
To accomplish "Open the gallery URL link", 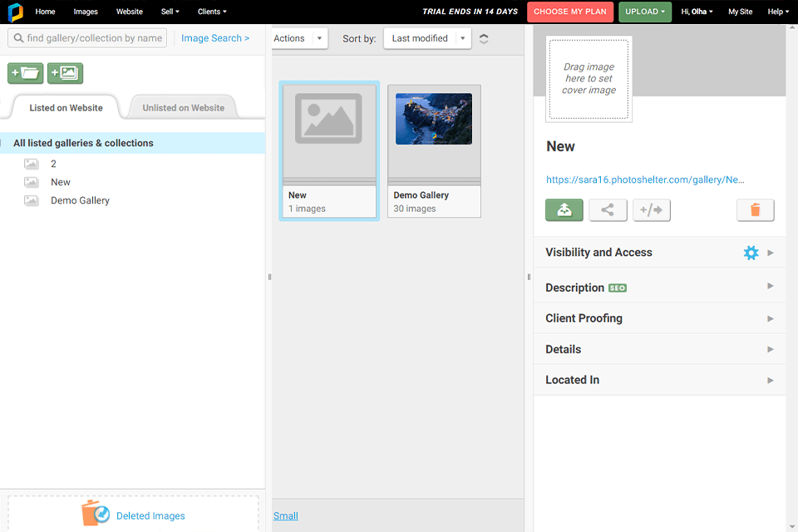I will (645, 180).
